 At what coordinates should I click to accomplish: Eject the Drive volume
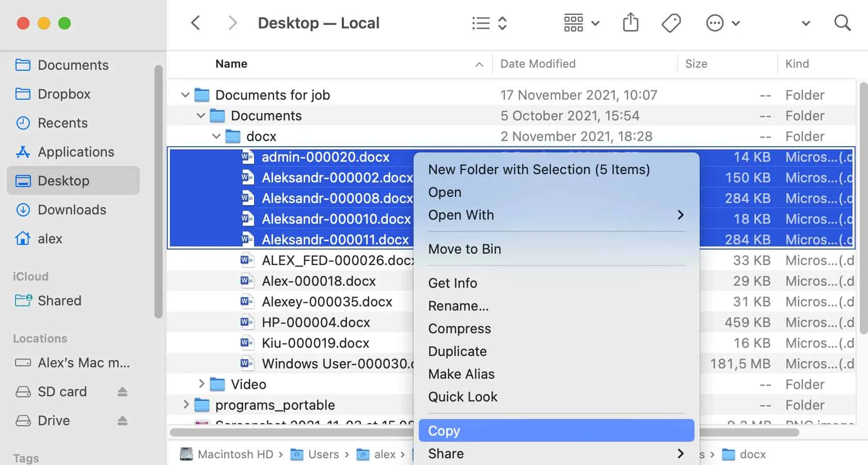click(122, 421)
